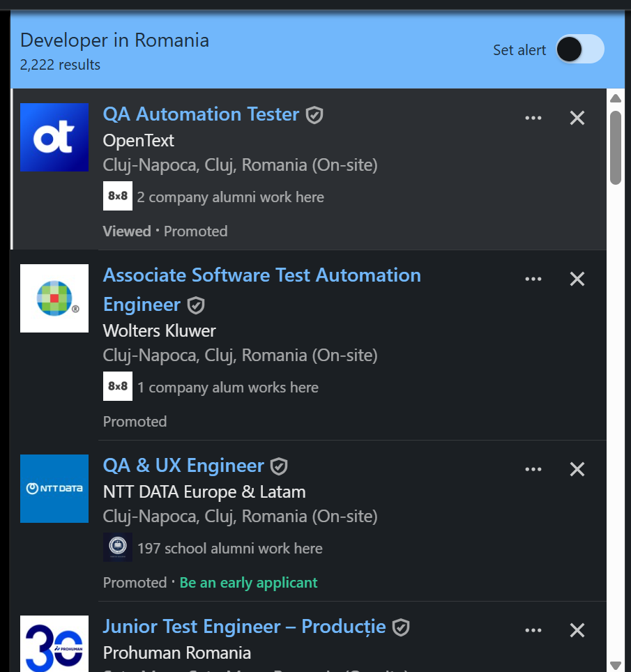
Task: Click the '2,222 results' count
Action: pyautogui.click(x=61, y=65)
